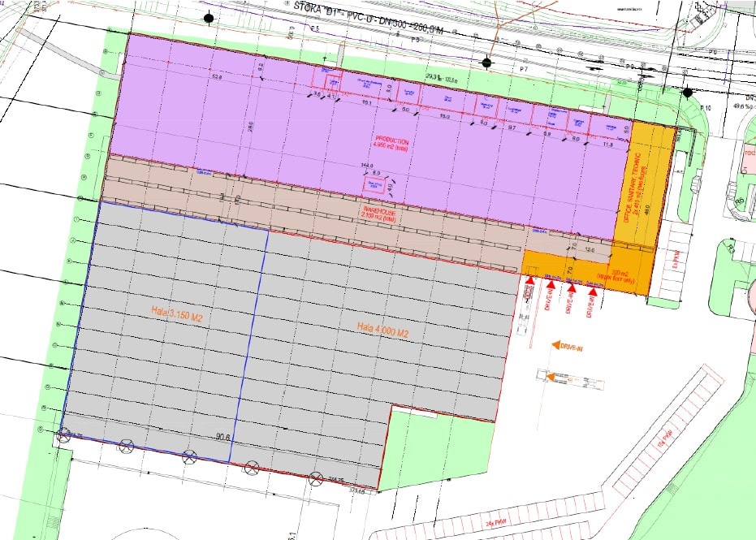
Task: Click the "9.7" dimension in production hall
Action: point(512,128)
